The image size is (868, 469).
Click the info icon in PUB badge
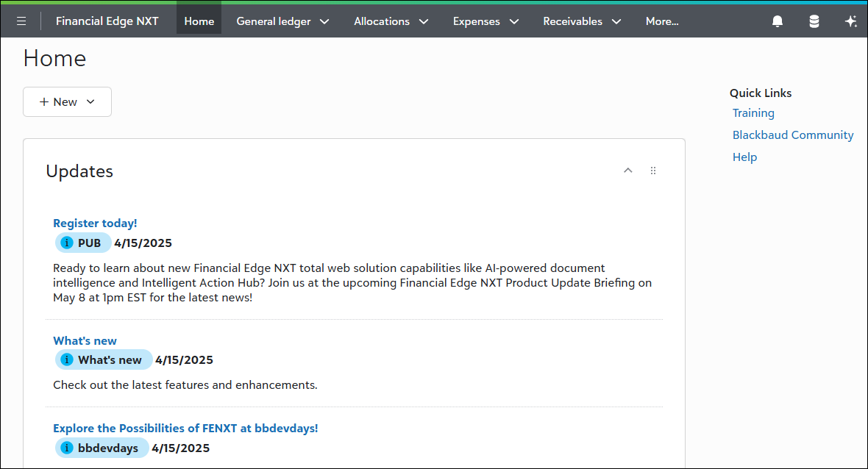click(x=66, y=243)
